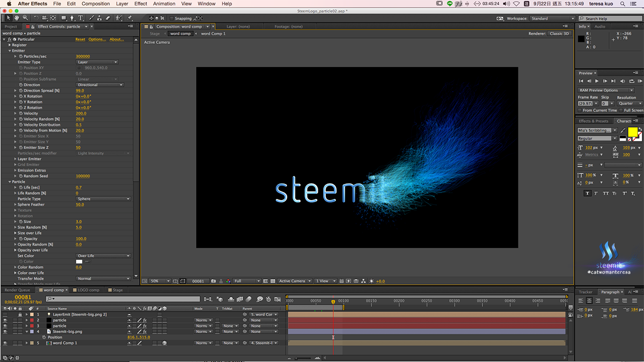Take a snapshot with camera icon
The width and height of the screenshot is (644, 362).
click(213, 281)
